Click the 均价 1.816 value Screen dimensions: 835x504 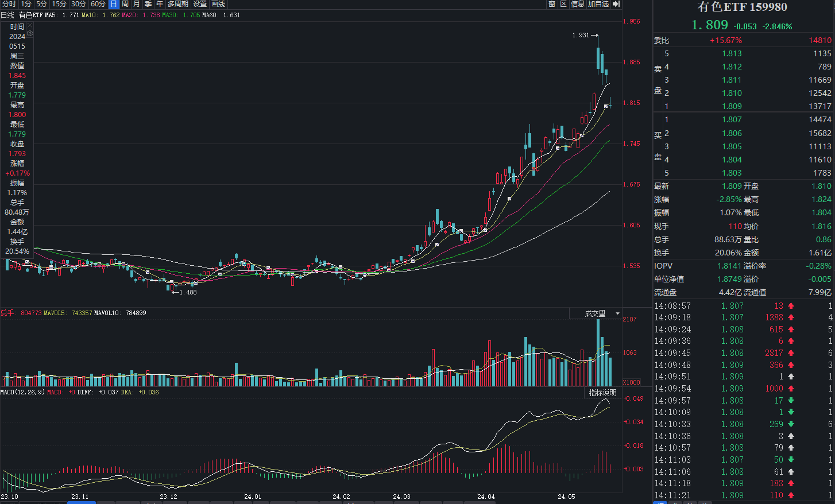(822, 226)
